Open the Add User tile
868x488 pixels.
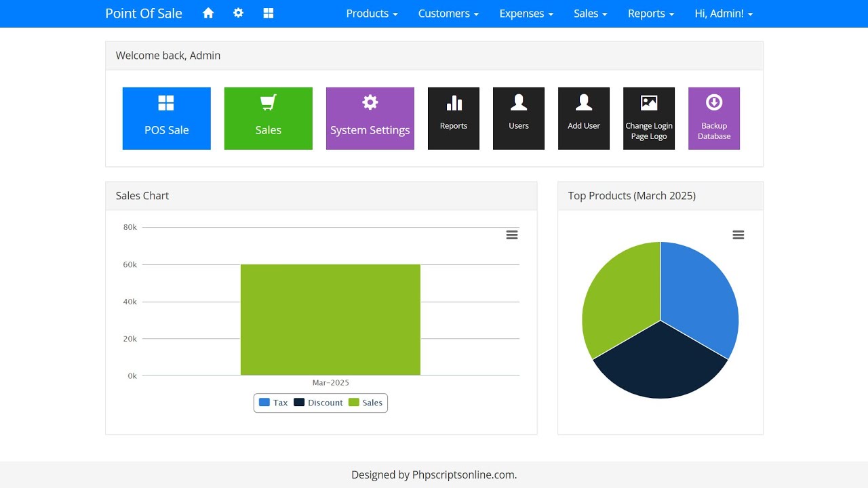click(x=584, y=119)
